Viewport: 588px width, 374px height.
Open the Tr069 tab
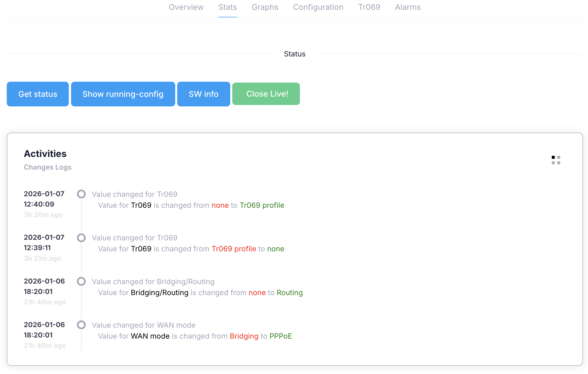(369, 7)
